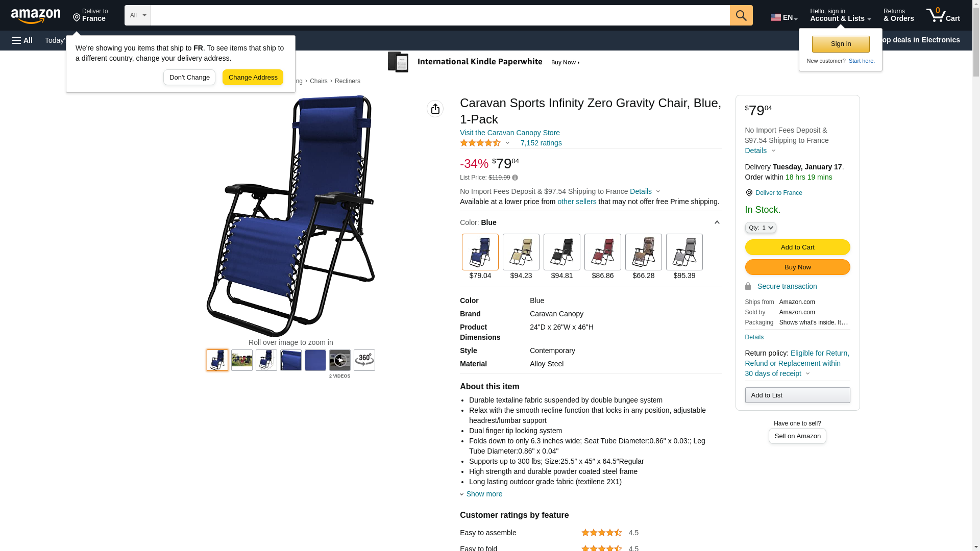Click the Amazon logo
980x551 pixels.
coord(36,16)
